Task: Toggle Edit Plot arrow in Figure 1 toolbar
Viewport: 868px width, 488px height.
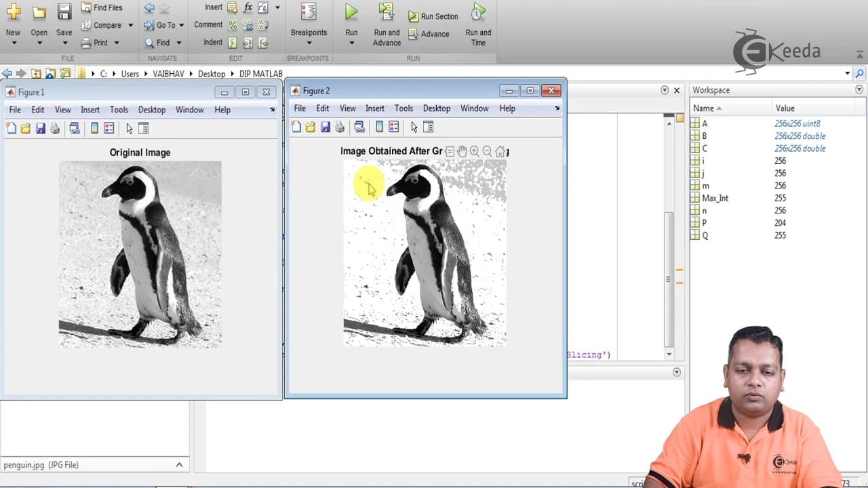Action: click(129, 128)
